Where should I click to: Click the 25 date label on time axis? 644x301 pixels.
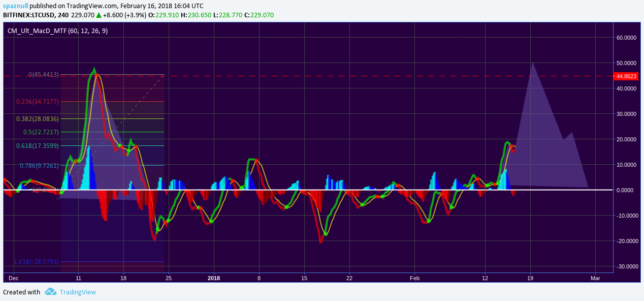pos(169,278)
